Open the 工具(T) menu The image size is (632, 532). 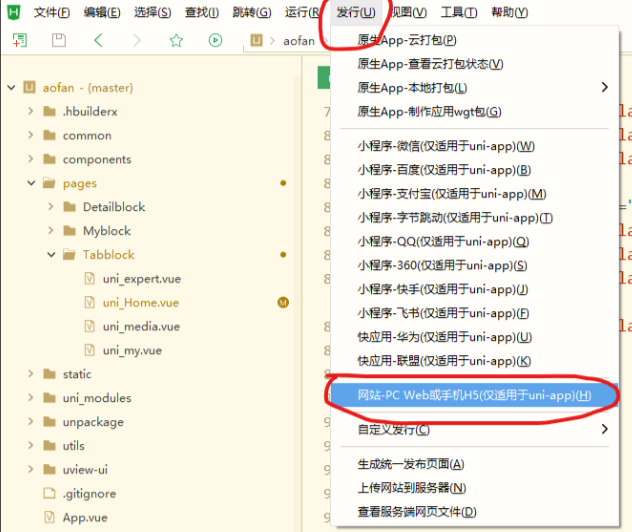tap(459, 12)
